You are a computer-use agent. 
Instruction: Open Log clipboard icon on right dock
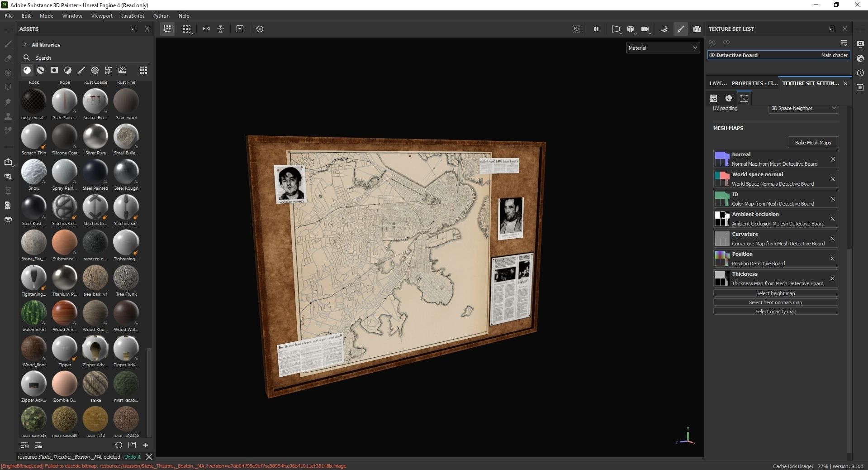click(860, 87)
